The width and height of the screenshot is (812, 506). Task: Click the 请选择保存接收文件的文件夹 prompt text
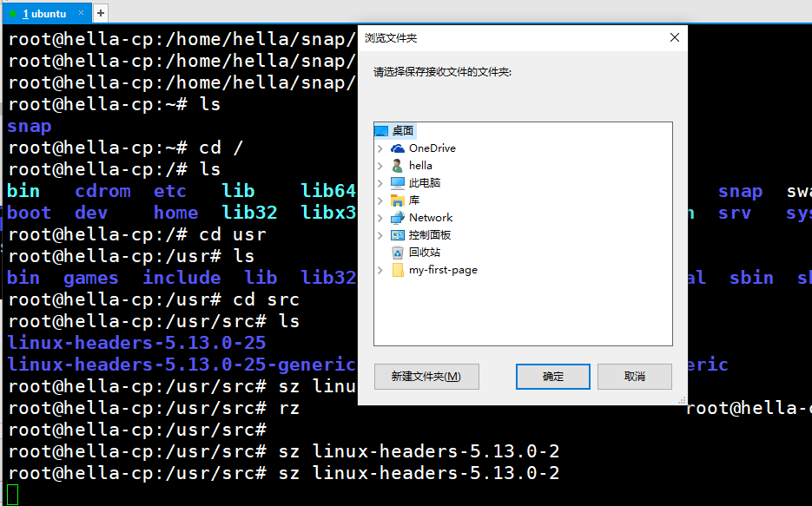(x=442, y=72)
